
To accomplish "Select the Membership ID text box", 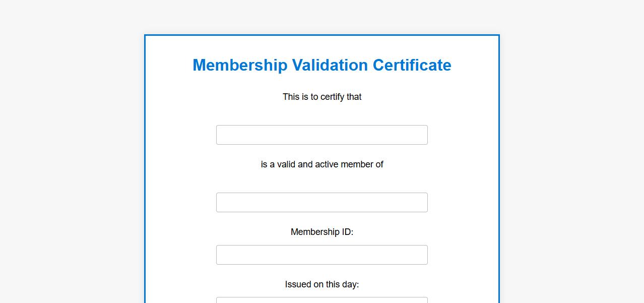I will [x=321, y=255].
